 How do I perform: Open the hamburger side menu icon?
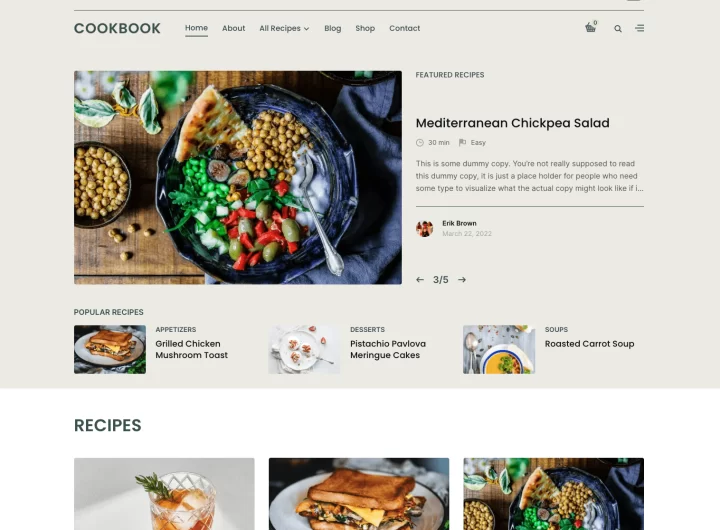(639, 28)
